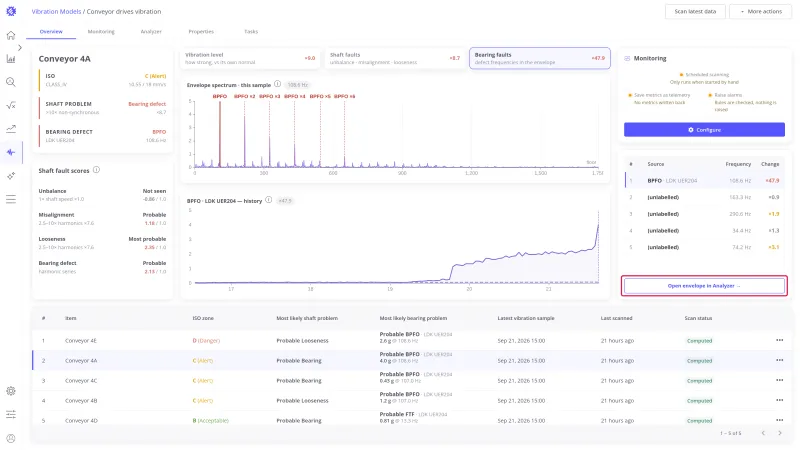
Task: Go to next table page
Action: tap(780, 433)
